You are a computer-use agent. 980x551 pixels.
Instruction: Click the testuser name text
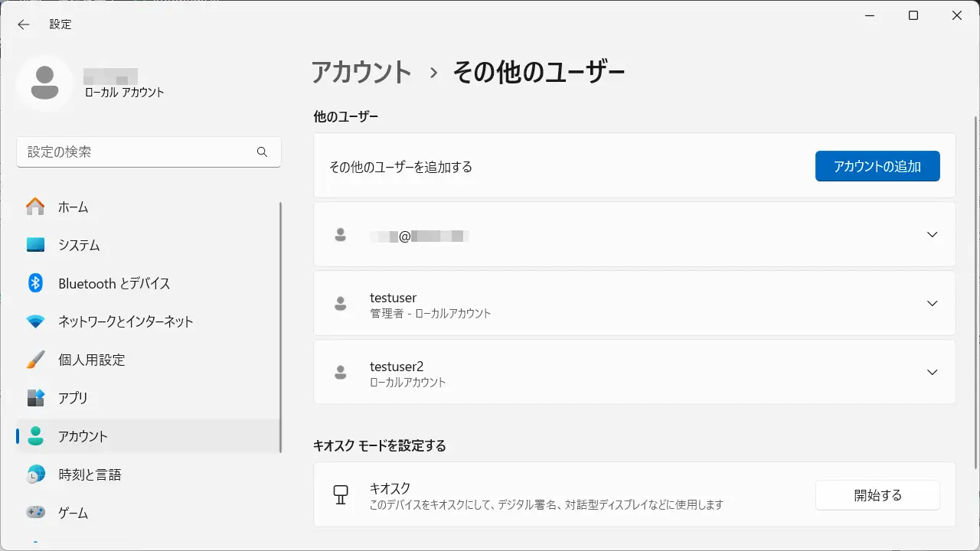393,298
